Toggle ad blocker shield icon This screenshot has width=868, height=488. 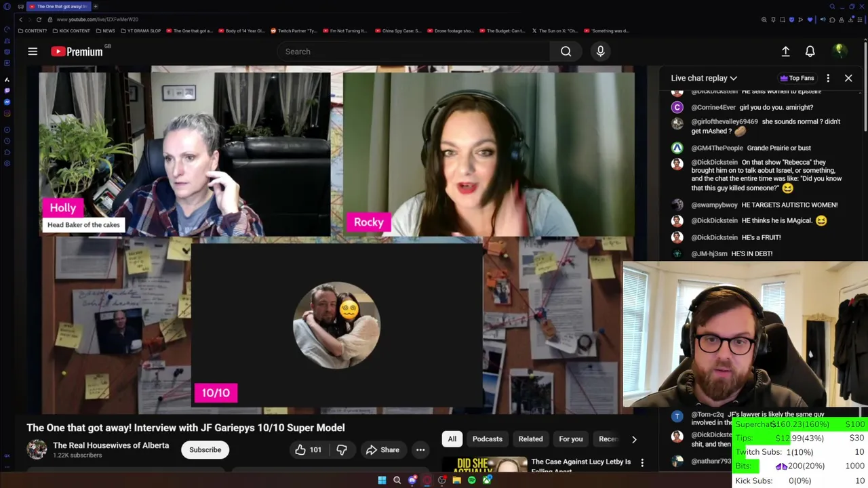(x=791, y=20)
